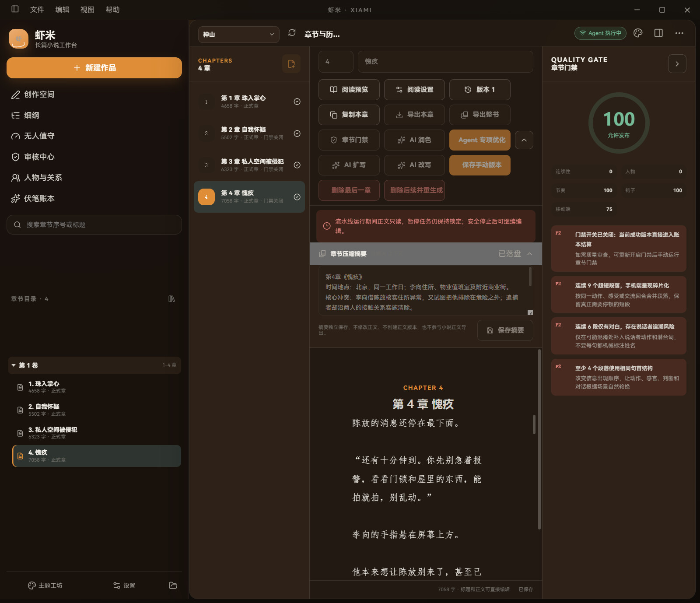Select 第 2 章 自我怀疑 in chapter list
This screenshot has width=700, height=603.
[x=249, y=133]
